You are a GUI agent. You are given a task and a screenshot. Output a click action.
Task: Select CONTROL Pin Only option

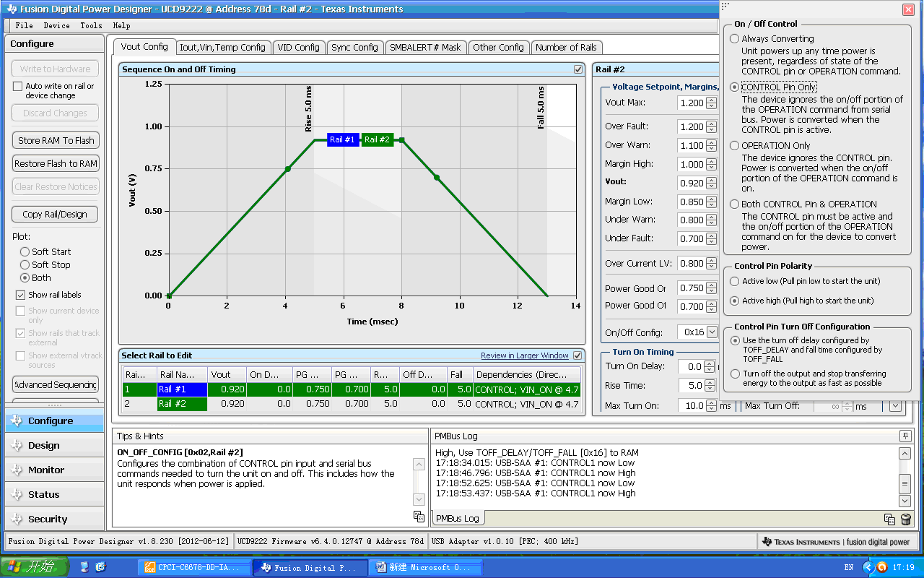735,87
